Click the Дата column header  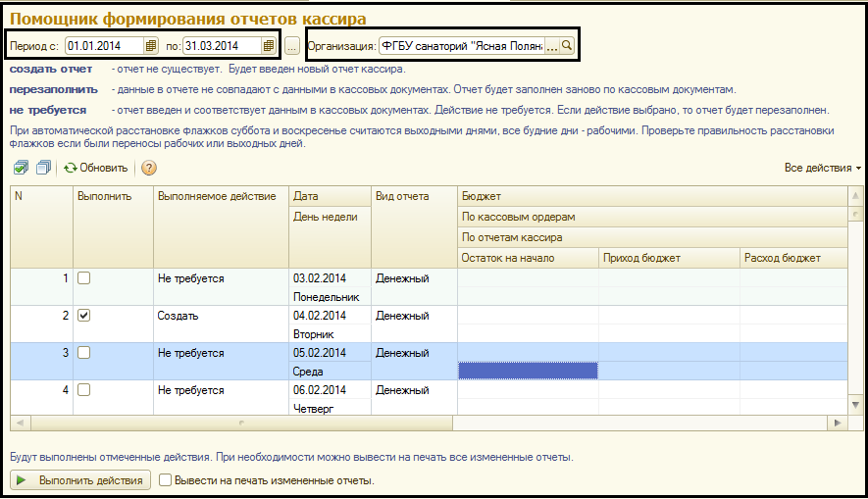[330, 196]
